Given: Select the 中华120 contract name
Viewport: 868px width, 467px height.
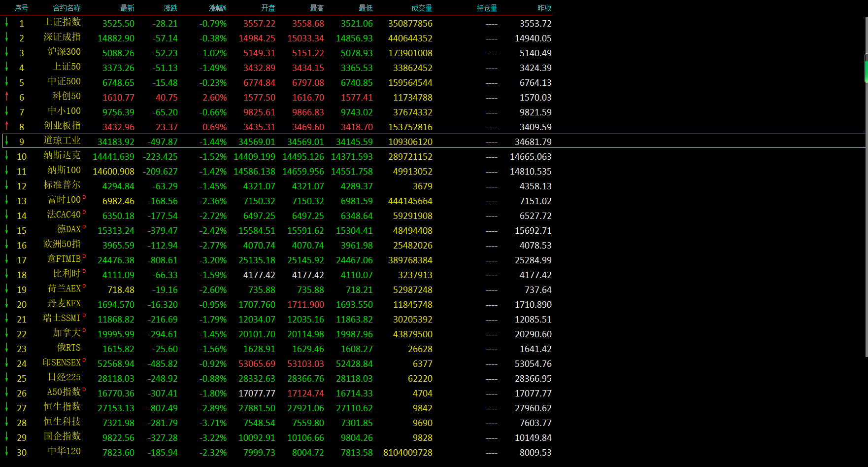Looking at the screenshot, I should tap(64, 451).
